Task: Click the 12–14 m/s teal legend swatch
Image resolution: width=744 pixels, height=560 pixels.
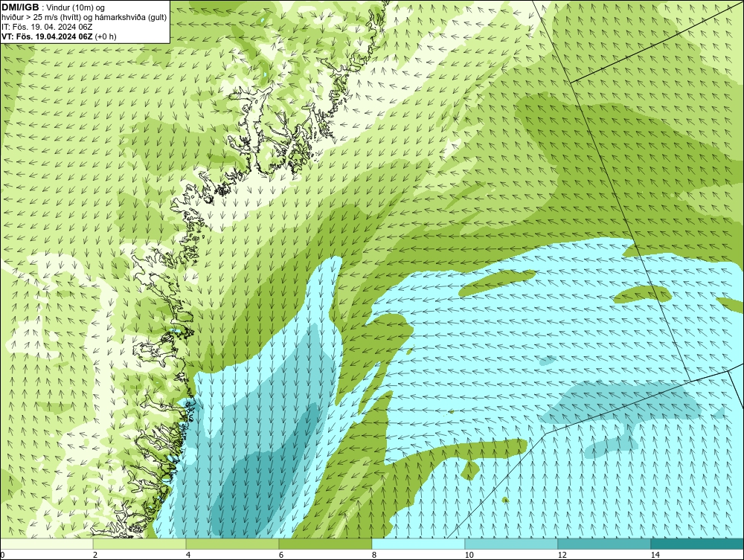Action: pyautogui.click(x=604, y=544)
